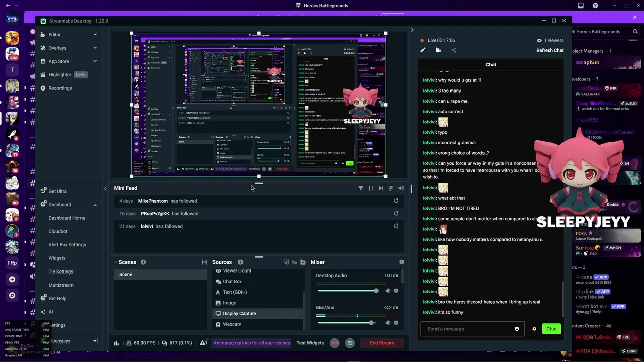644x362 pixels.
Task: Click the replay buffer button
Action: [350, 343]
